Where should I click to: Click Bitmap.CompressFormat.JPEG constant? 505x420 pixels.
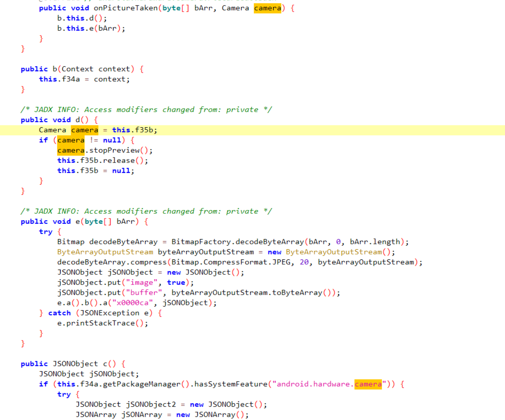tap(231, 262)
